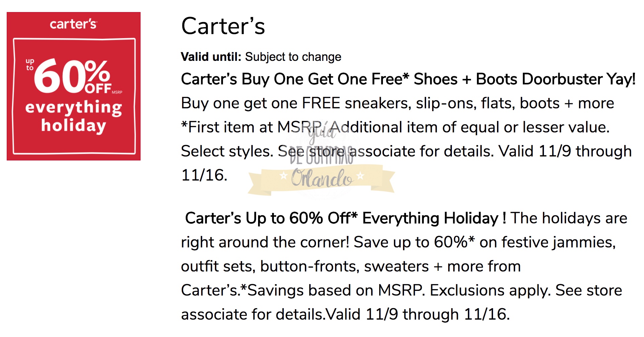The height and width of the screenshot is (337, 644).
Task: Click the small 'up to' text in banner
Action: click(30, 65)
